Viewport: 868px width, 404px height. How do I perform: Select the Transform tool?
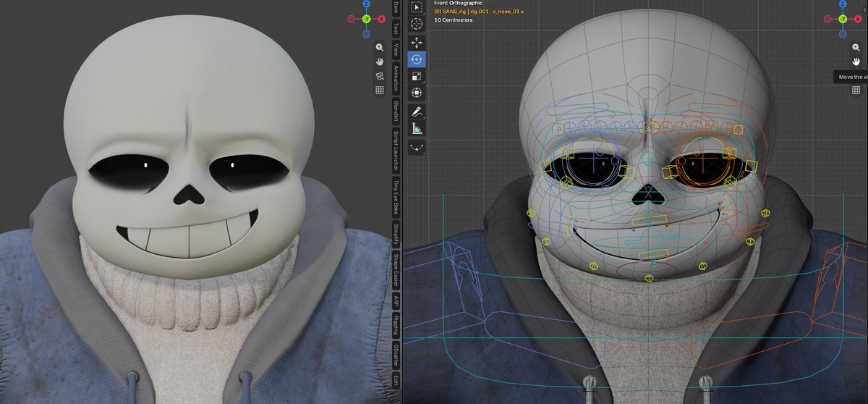[x=417, y=93]
